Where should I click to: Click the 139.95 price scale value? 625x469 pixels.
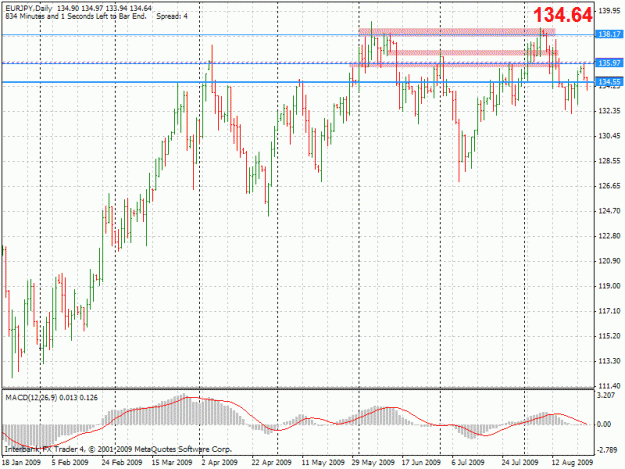(610, 11)
